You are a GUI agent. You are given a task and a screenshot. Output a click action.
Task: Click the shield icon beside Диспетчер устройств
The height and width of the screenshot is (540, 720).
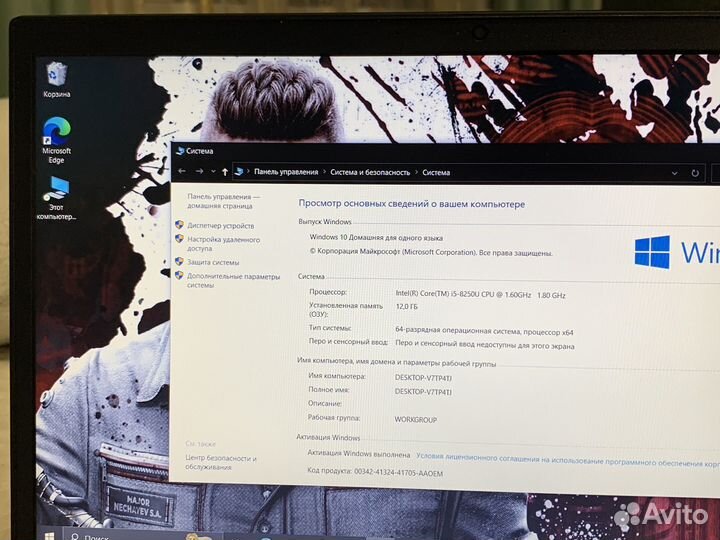tap(180, 225)
